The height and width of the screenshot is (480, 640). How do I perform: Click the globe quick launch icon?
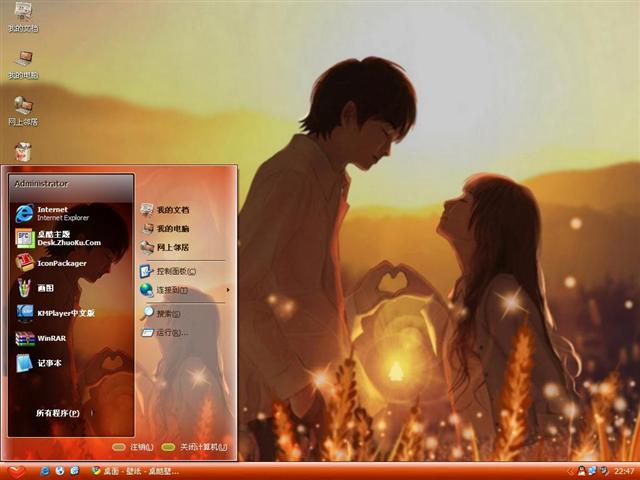click(60, 471)
